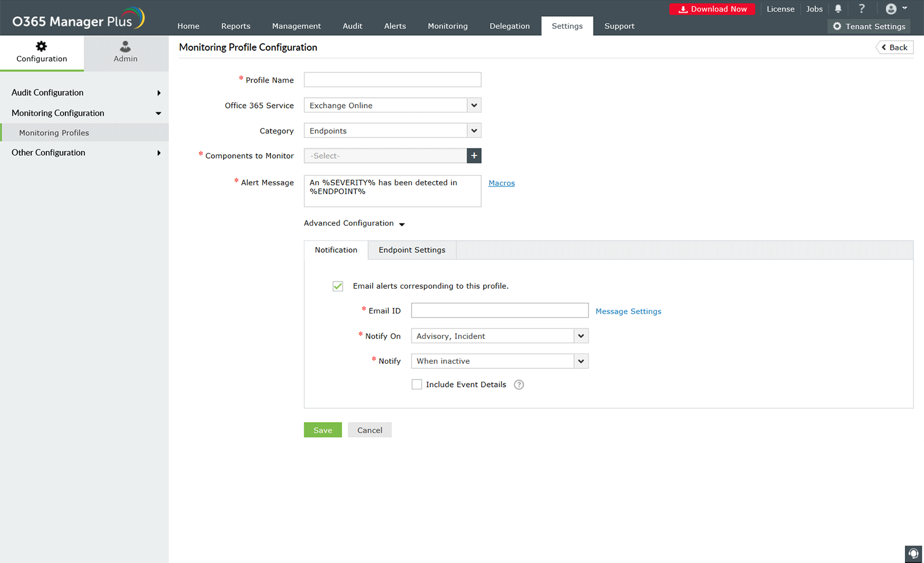Click the Save button
The image size is (924, 563).
(323, 430)
